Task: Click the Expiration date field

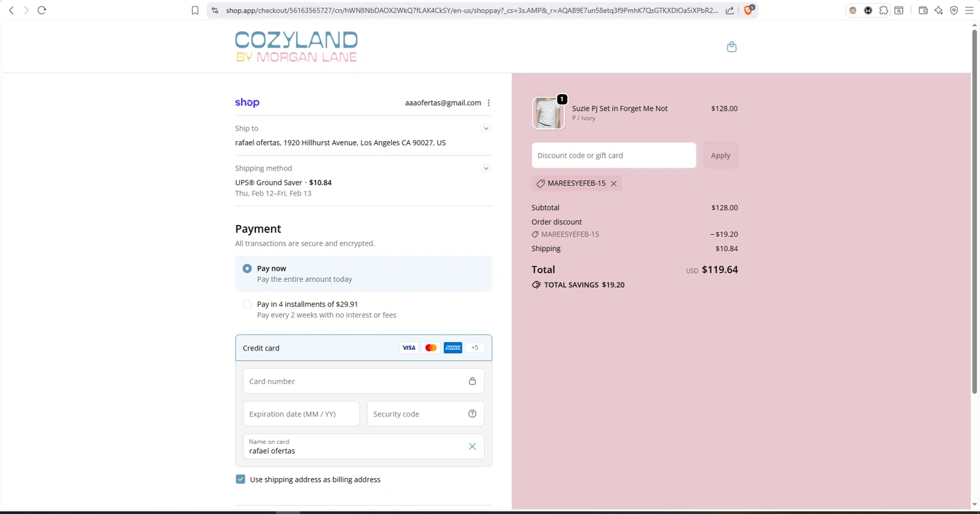Action: [x=301, y=414]
